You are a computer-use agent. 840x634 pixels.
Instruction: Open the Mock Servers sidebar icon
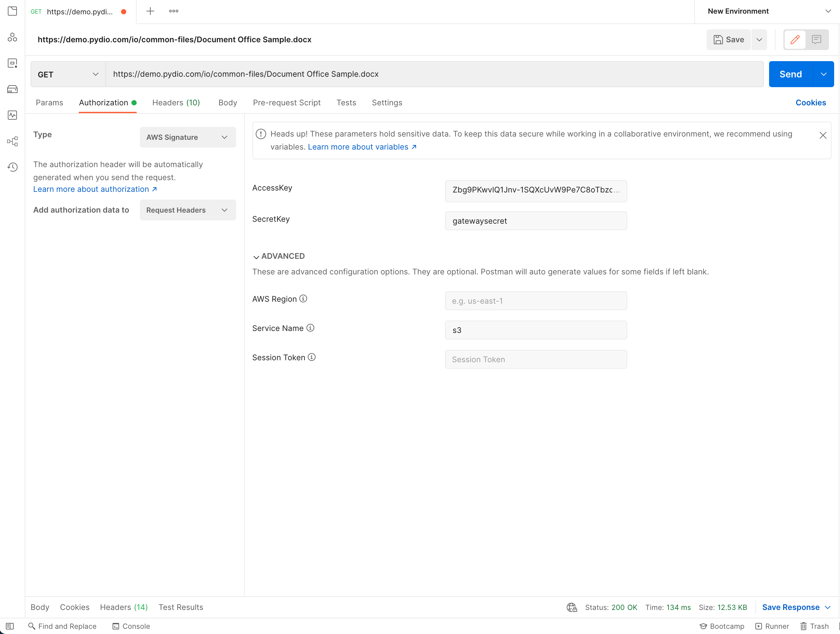[12, 89]
